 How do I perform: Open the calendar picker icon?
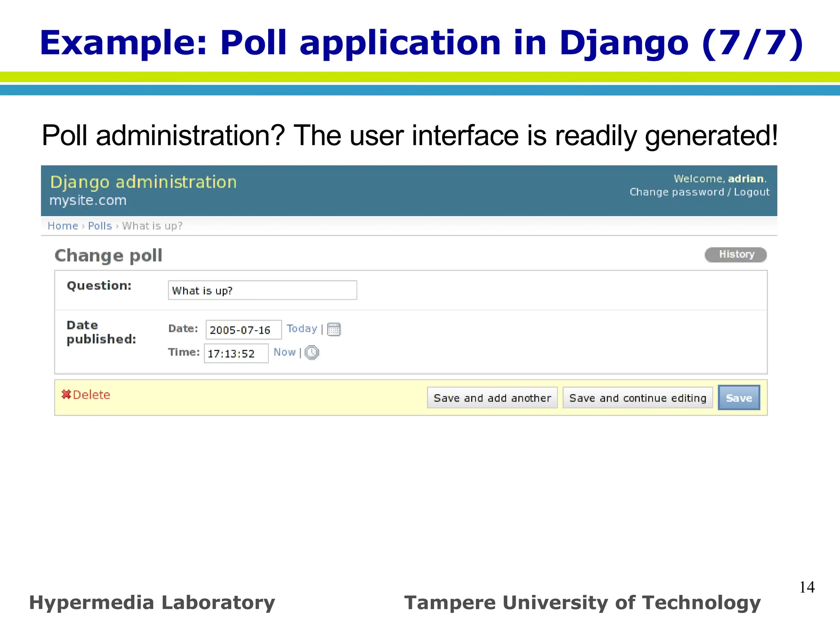coord(334,329)
